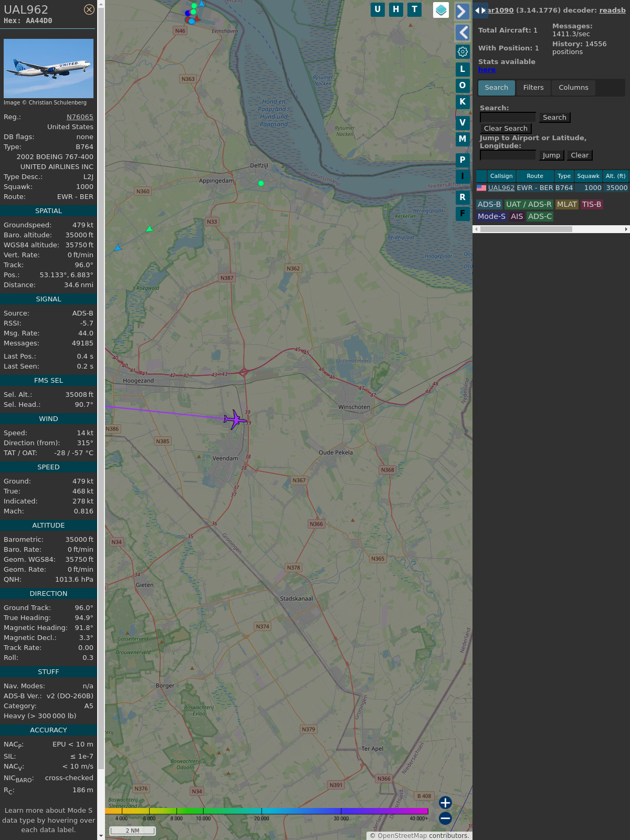Viewport: 630px width, 840px height.
Task: Click the aircraft photo thumbnail
Action: 48,68
